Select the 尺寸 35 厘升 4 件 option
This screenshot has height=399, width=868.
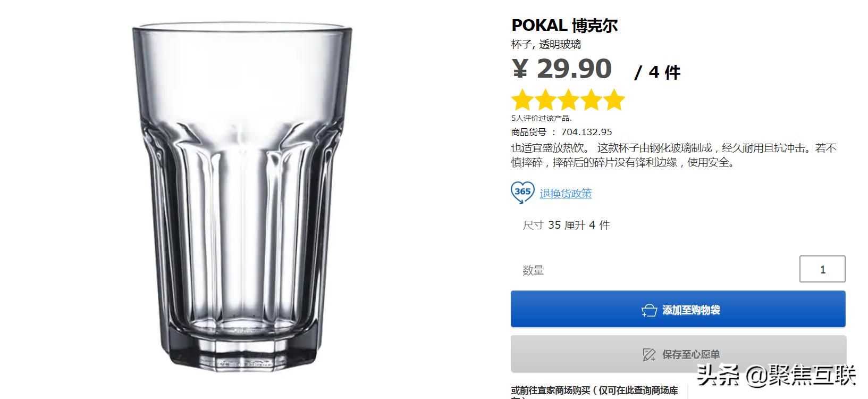pos(566,225)
